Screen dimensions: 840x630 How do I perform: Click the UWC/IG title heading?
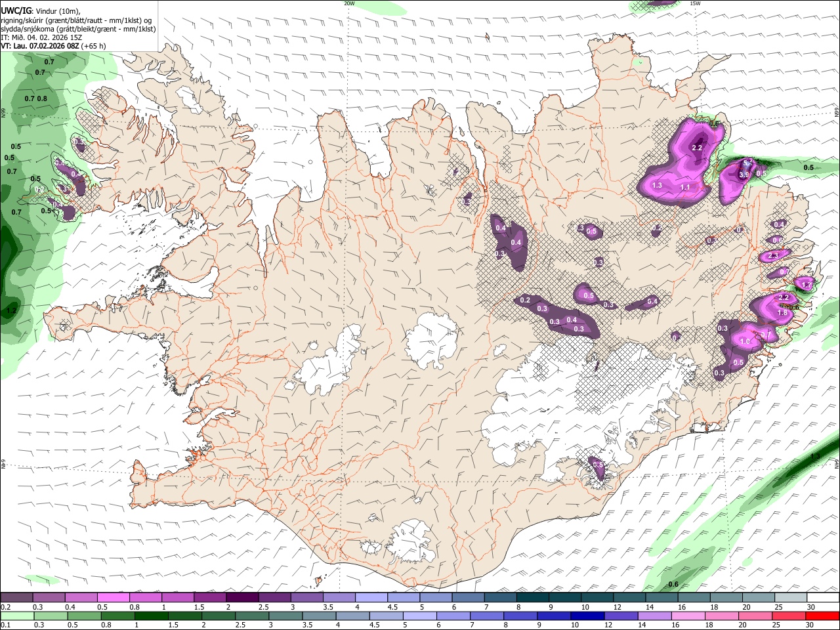[15, 10]
